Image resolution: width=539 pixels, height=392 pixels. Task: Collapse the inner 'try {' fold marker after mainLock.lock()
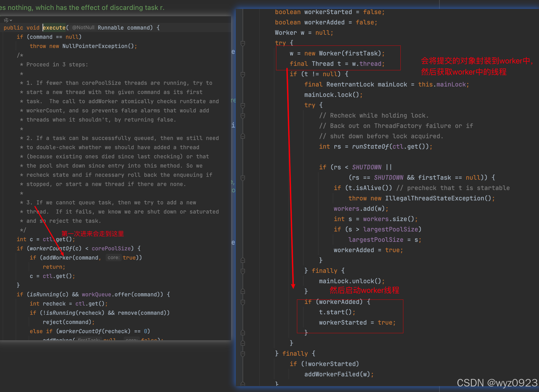[x=243, y=106]
